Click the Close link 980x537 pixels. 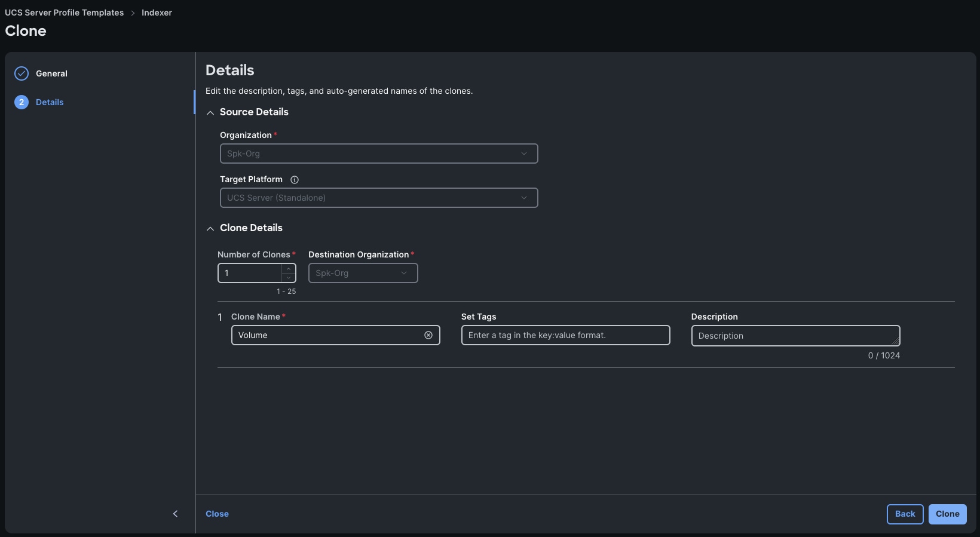coord(217,514)
